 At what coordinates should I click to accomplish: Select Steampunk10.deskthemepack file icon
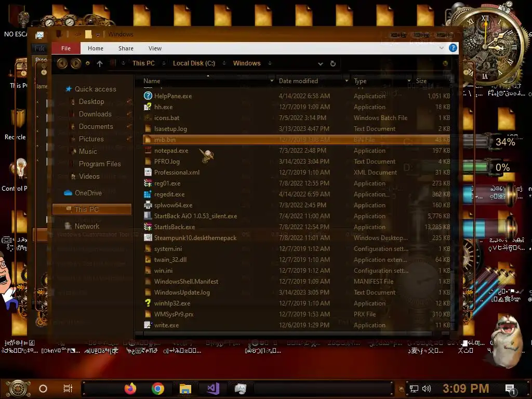point(148,237)
